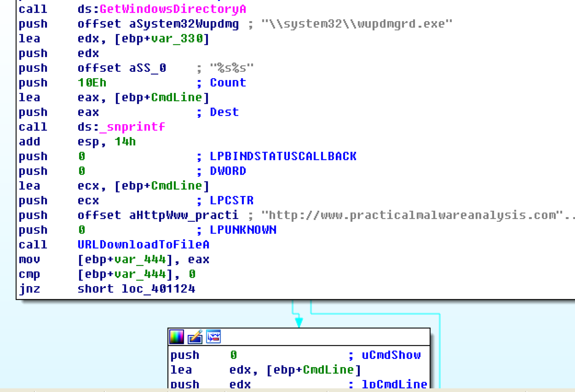Click the jnz instruction mnemonic

(29, 289)
